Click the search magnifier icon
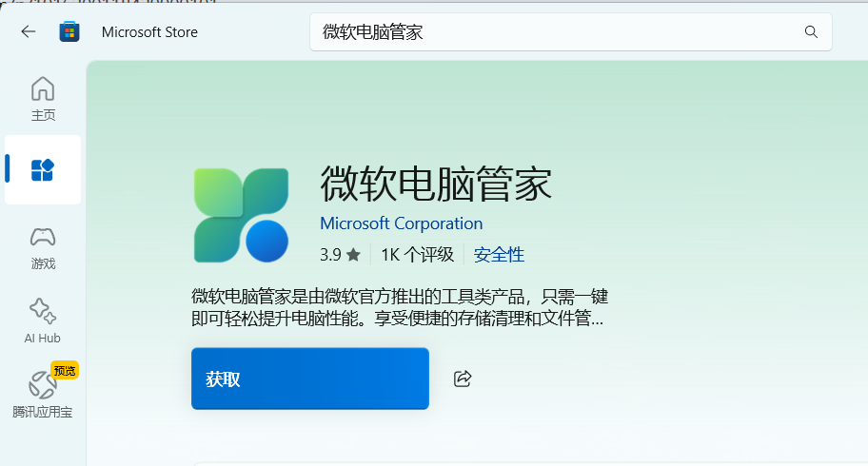The height and width of the screenshot is (466, 868). 811,32
